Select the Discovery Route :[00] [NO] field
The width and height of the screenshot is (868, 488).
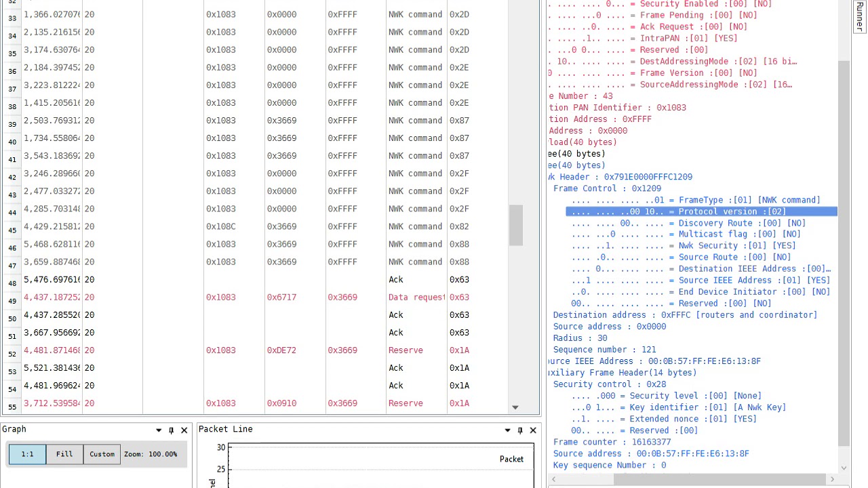[688, 223]
